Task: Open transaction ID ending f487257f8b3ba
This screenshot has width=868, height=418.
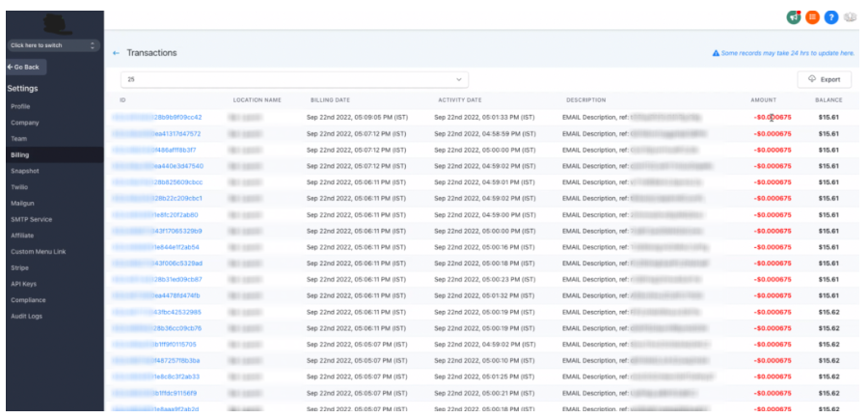Action: coord(156,360)
